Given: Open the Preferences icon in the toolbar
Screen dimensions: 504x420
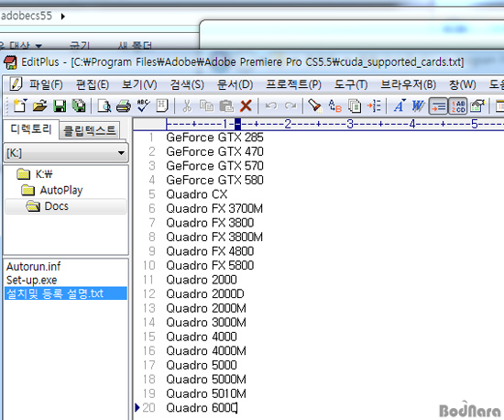Looking at the screenshot, I should [477, 105].
